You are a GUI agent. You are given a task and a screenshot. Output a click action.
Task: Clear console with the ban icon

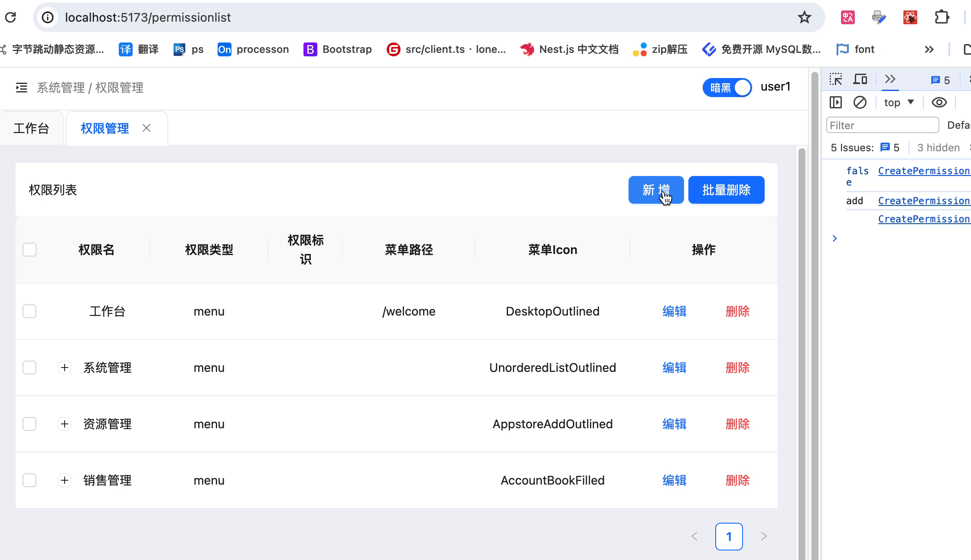coord(860,103)
